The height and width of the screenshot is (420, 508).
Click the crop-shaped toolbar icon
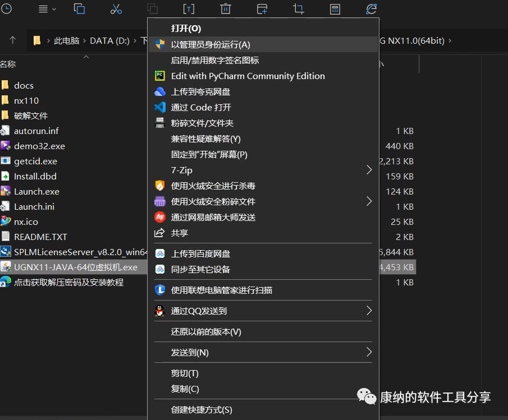tap(299, 9)
